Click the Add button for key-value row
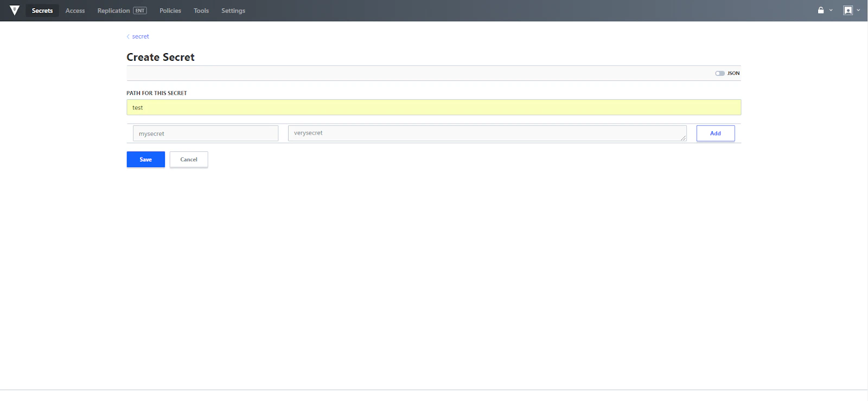Screen dimensions: 868x401 pyautogui.click(x=716, y=133)
